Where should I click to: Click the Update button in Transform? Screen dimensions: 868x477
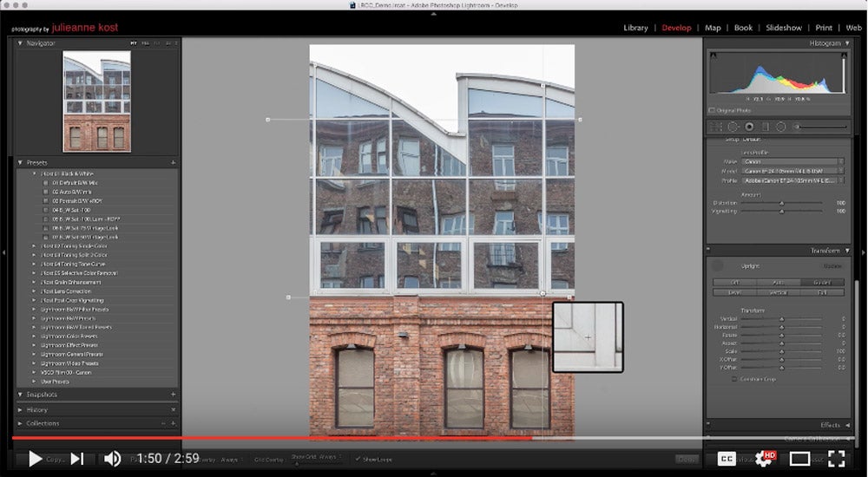click(832, 266)
